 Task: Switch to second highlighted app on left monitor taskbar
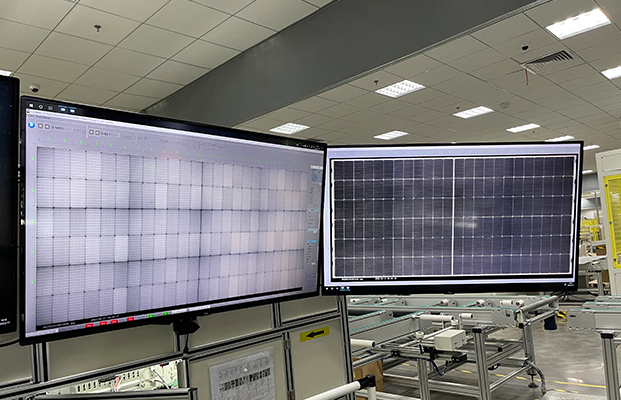(72, 110)
